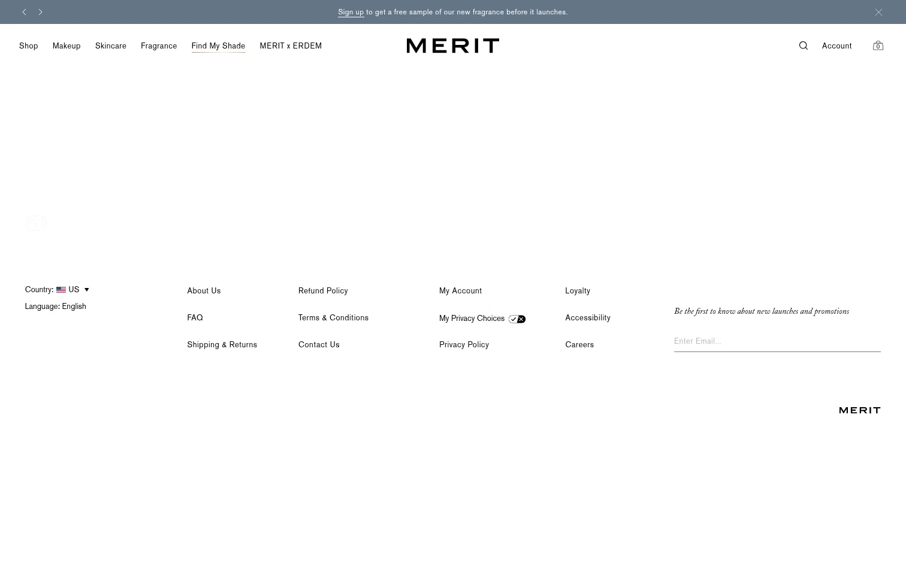
Task: Click the Enter Email input field
Action: click(x=777, y=341)
